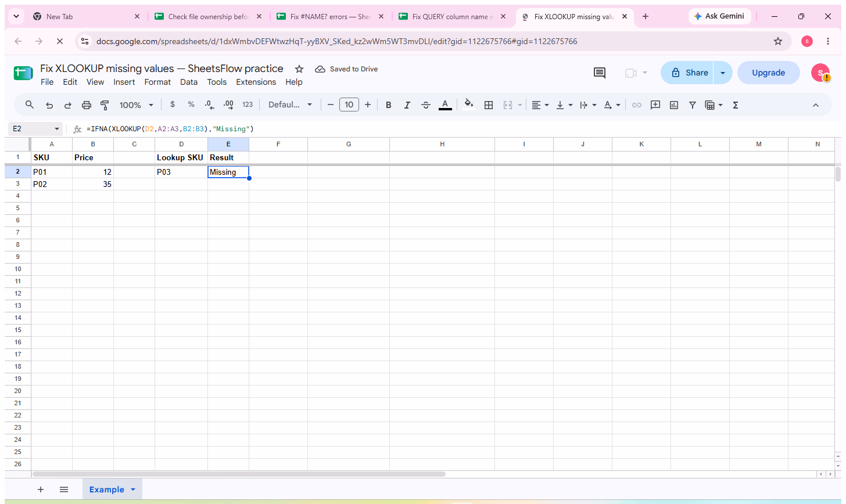846x504 pixels.
Task: Decrease decimal places
Action: click(x=209, y=105)
